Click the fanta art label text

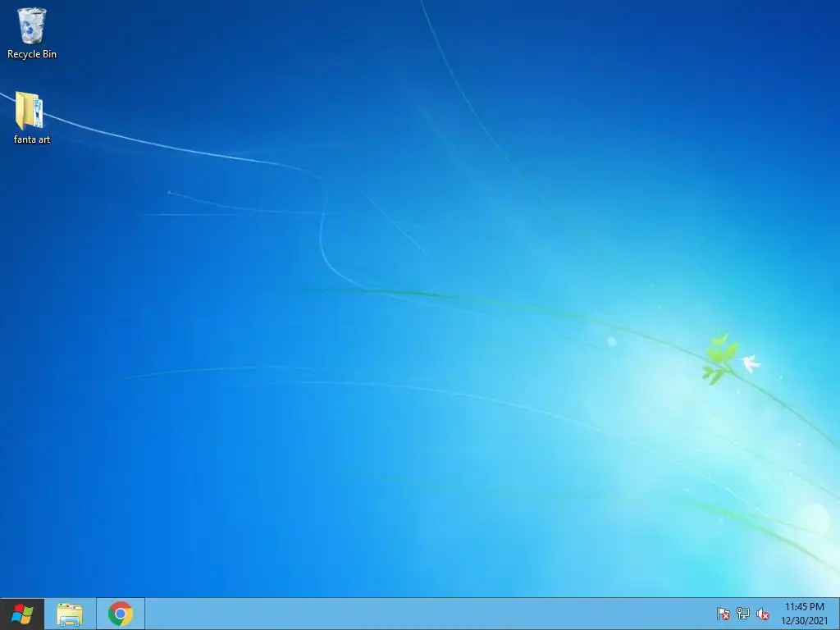(x=32, y=139)
